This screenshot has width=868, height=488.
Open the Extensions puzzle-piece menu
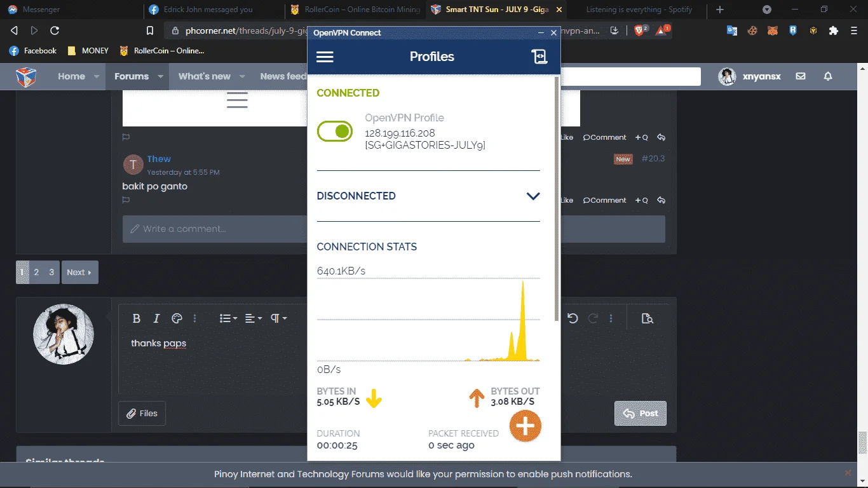834,30
